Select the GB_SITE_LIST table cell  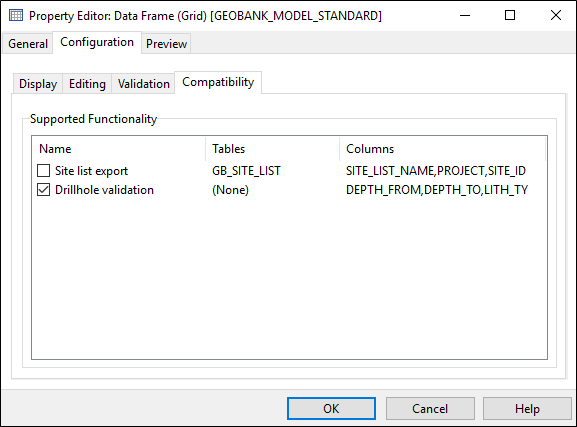coord(246,171)
